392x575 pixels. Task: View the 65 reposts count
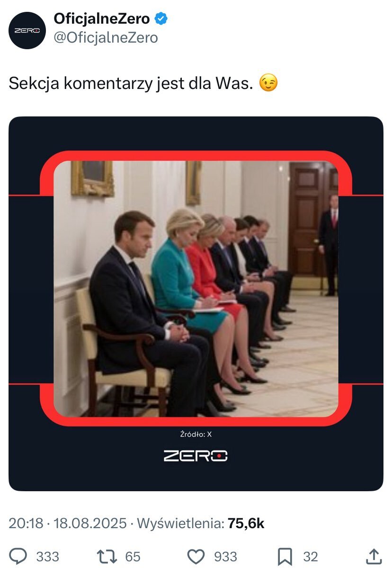pos(133,557)
